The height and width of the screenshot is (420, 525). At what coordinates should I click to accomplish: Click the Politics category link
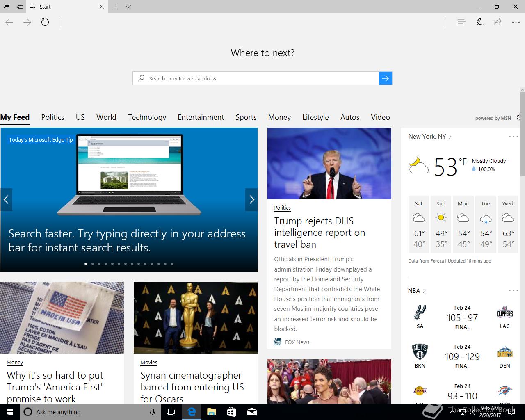[x=282, y=208]
